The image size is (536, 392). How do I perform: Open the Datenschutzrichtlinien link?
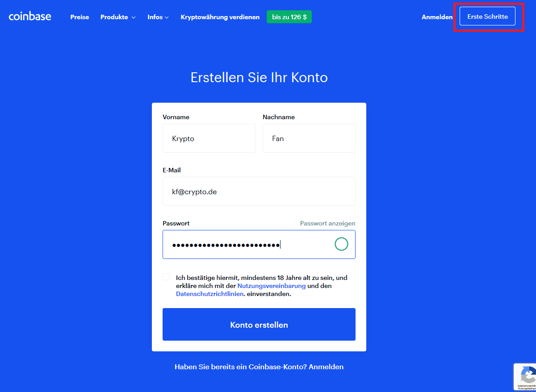coord(210,294)
